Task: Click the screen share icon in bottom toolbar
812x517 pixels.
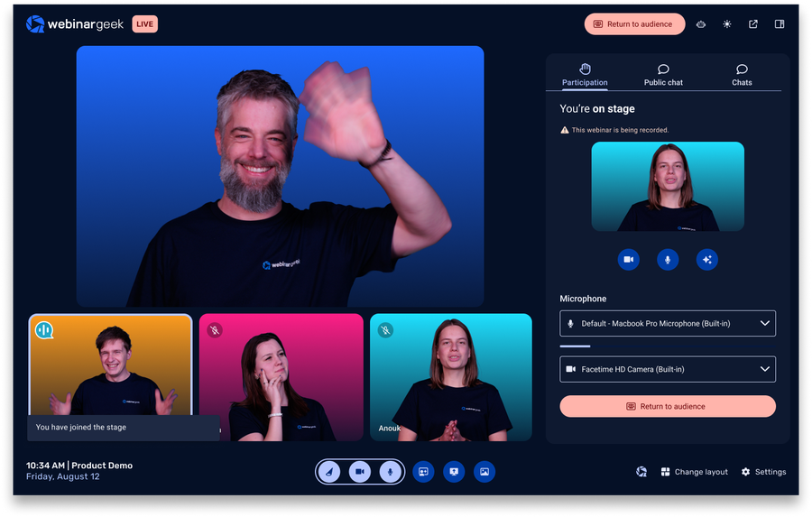Action: tap(454, 471)
